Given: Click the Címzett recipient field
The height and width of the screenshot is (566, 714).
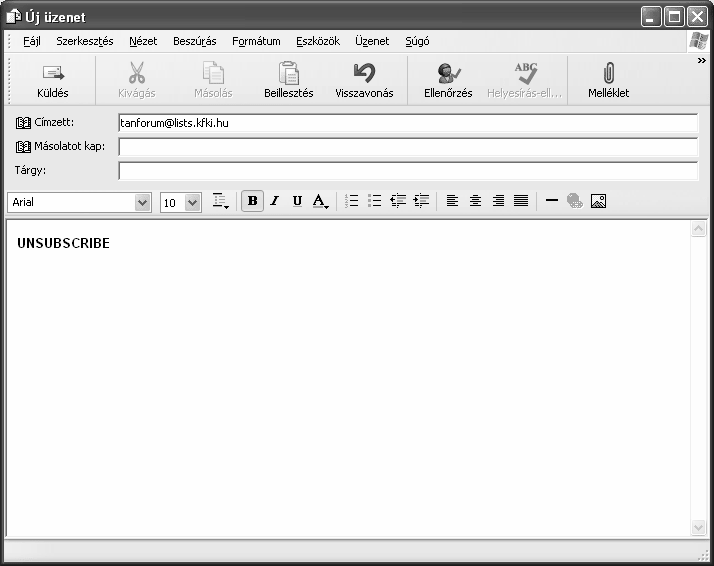Looking at the screenshot, I should (408, 123).
